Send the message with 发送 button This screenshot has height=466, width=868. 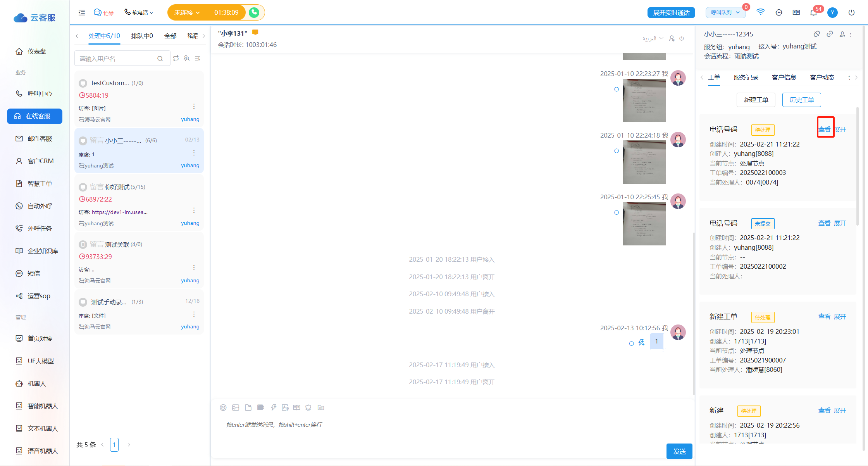click(x=679, y=451)
